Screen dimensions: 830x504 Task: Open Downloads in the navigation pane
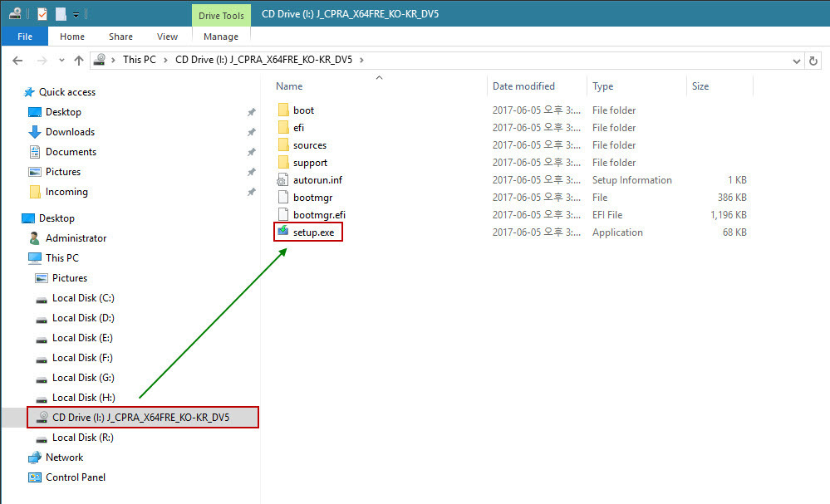[x=70, y=132]
